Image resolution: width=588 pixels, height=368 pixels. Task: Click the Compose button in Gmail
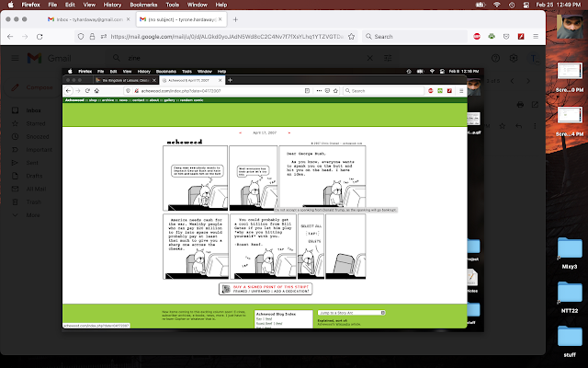coord(32,87)
